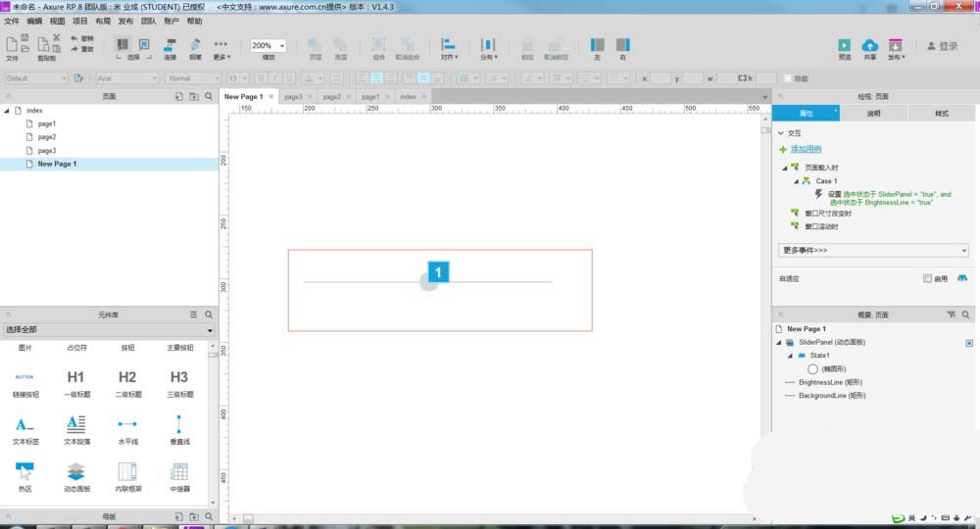Open the More (更多) tools menu
Viewport: 980px width, 529px height.
221,47
